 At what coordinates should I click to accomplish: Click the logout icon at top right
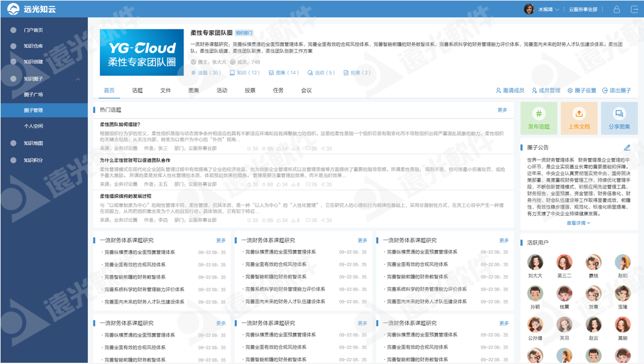pos(632,10)
